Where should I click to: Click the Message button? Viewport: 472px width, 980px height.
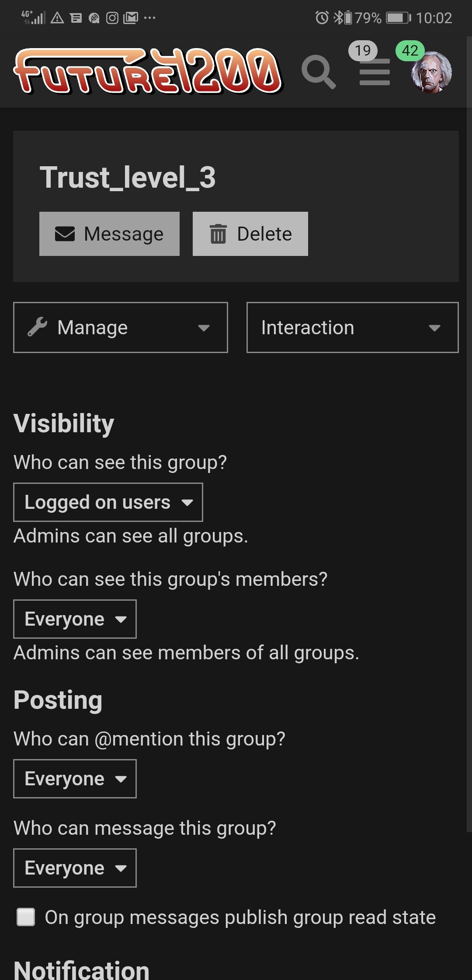point(109,234)
